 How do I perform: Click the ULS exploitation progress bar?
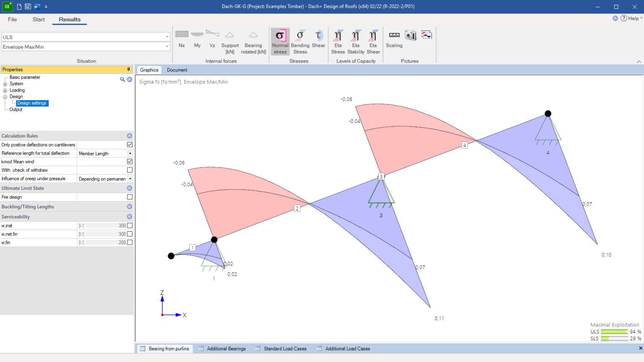[x=614, y=332]
